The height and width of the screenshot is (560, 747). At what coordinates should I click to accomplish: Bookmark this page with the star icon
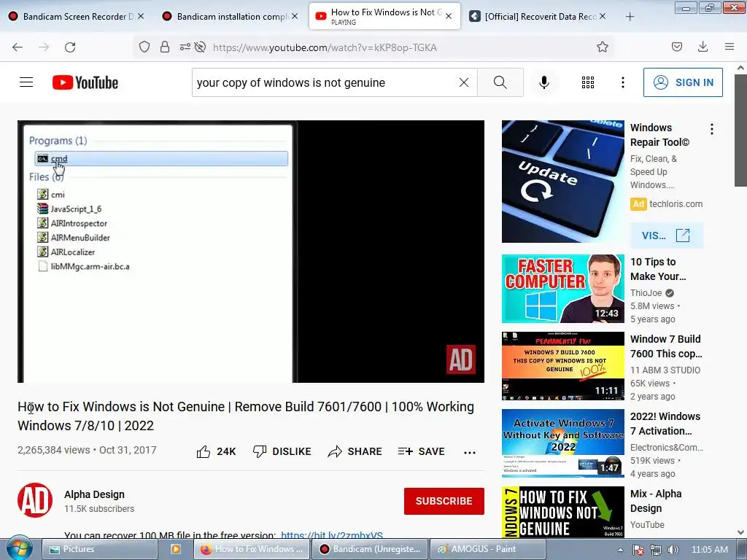(x=602, y=47)
